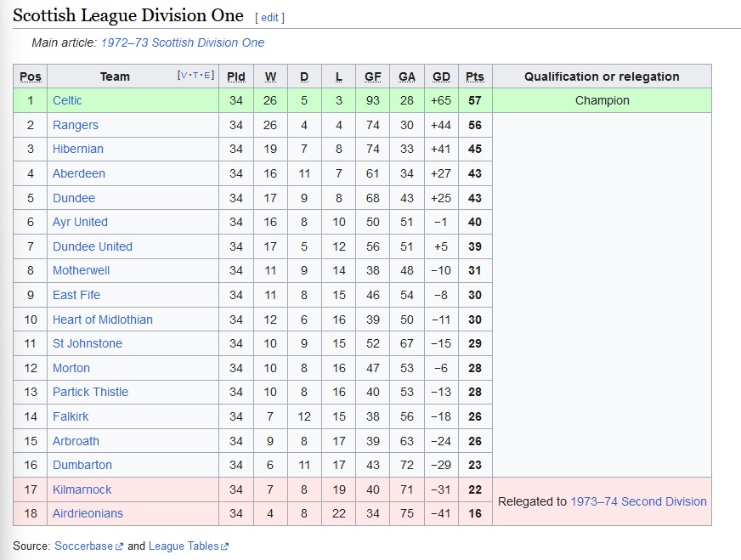Open the Partick Thistle page

click(90, 392)
